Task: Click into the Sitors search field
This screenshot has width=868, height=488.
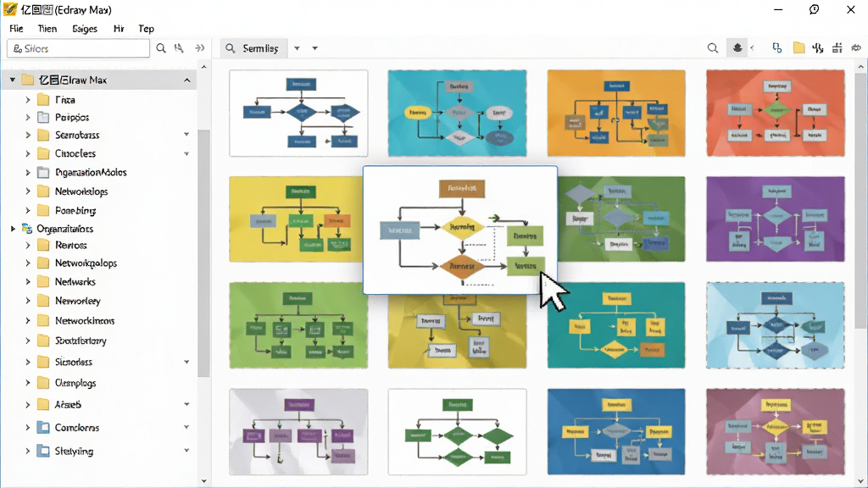Action: tap(78, 48)
